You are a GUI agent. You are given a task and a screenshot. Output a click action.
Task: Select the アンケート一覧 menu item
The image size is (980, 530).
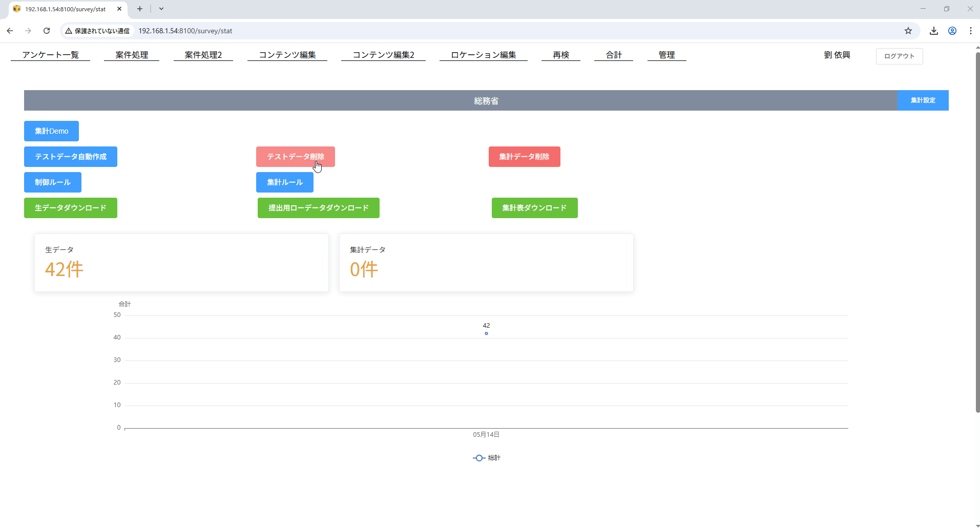click(x=50, y=54)
